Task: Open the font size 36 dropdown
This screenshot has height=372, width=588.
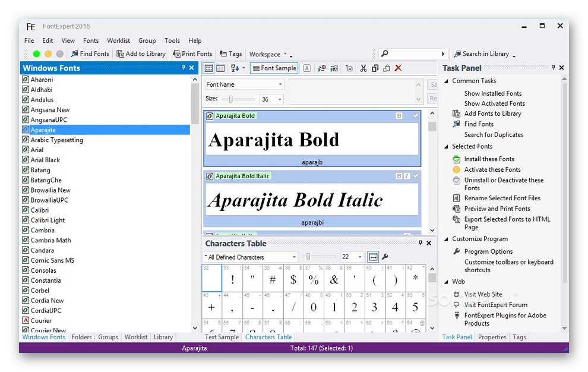Action: coord(280,99)
